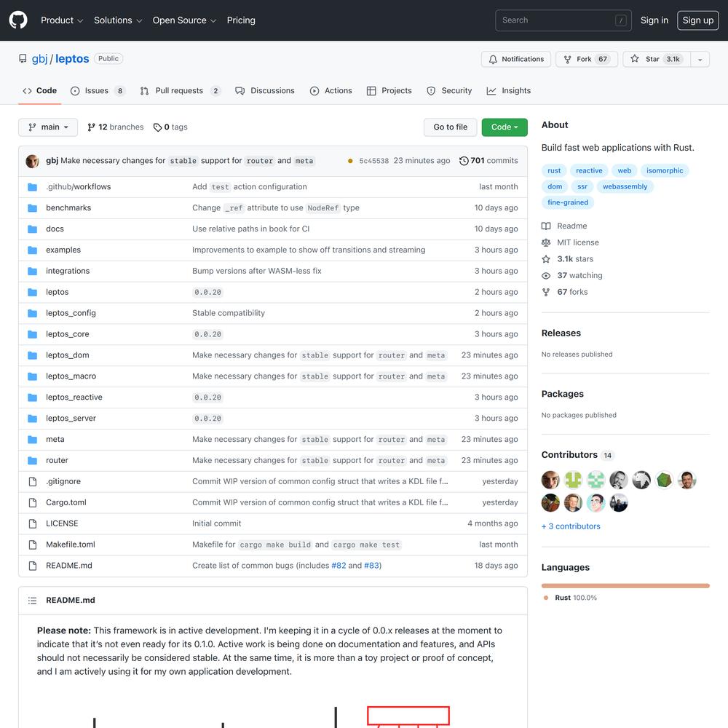The height and width of the screenshot is (728, 728).
Task: Open the main branch selector dropdown
Action: coord(48,127)
